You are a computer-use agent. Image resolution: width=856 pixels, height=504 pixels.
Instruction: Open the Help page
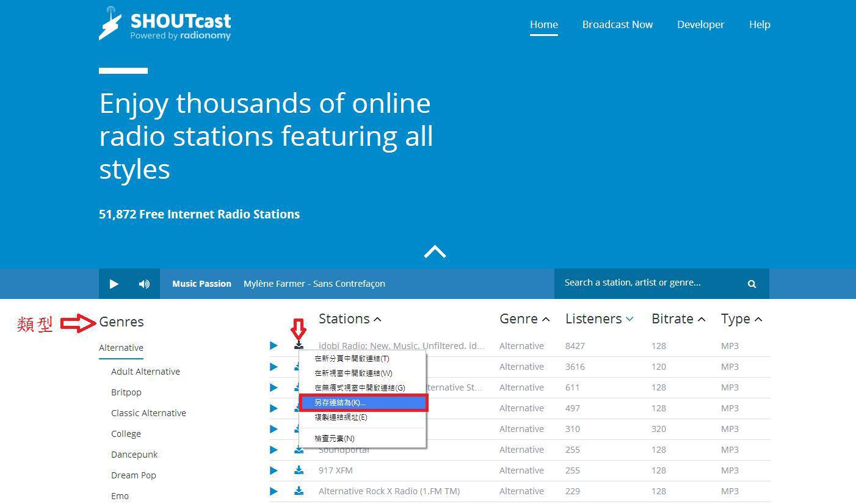click(x=760, y=24)
